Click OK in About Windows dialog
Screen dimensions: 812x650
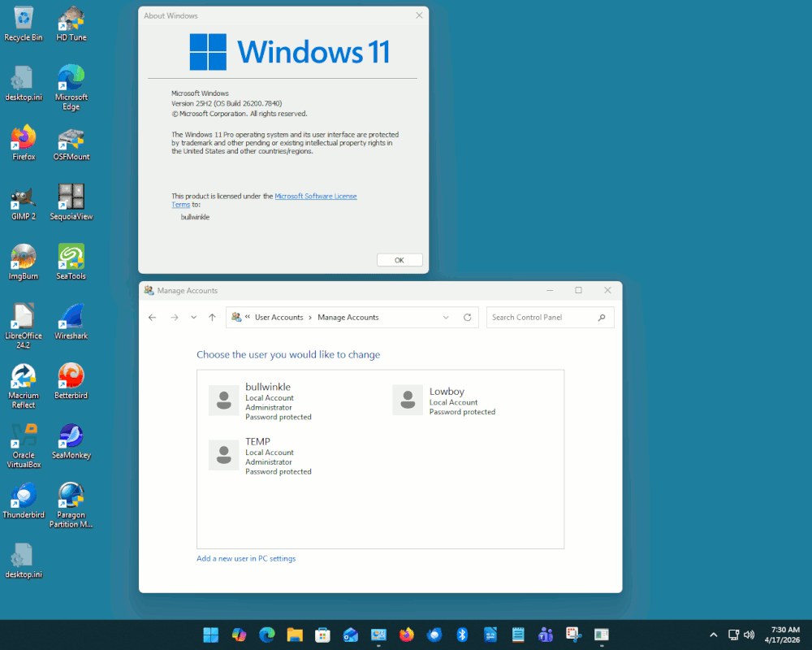(400, 260)
